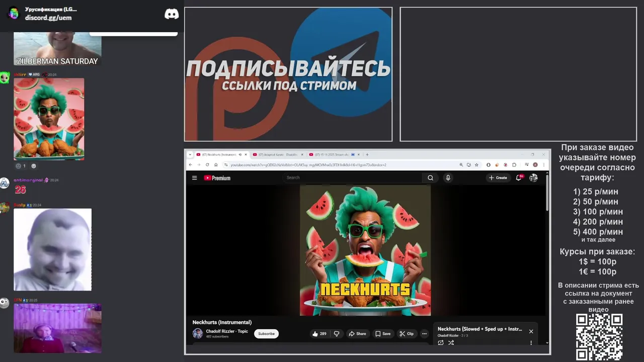Open the watermelon man image in Discord chat
Viewport: 644px width, 362px height.
49,119
